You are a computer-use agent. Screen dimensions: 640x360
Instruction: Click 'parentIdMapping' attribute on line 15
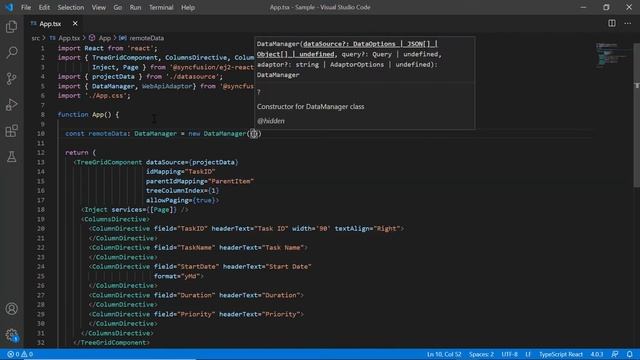[x=175, y=181]
